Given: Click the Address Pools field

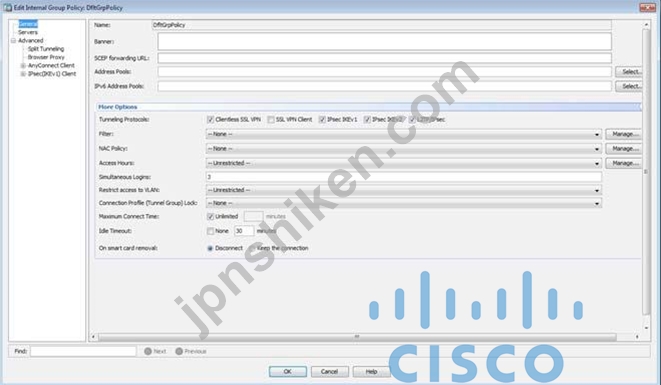Looking at the screenshot, I should coord(384,72).
